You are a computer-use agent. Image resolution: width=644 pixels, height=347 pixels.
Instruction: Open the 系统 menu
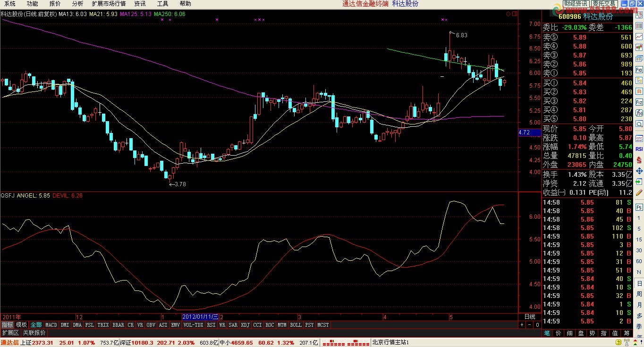click(10, 4)
